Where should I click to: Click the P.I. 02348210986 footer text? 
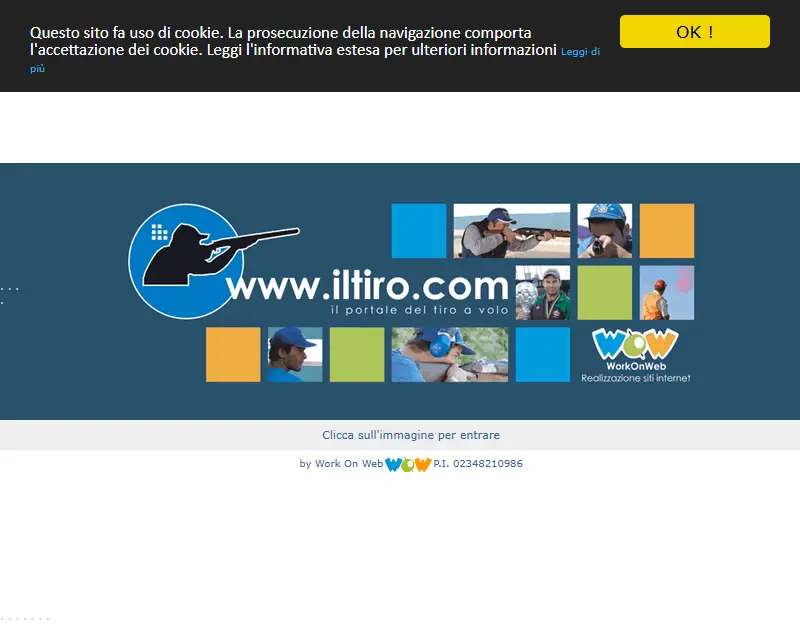tap(478, 464)
